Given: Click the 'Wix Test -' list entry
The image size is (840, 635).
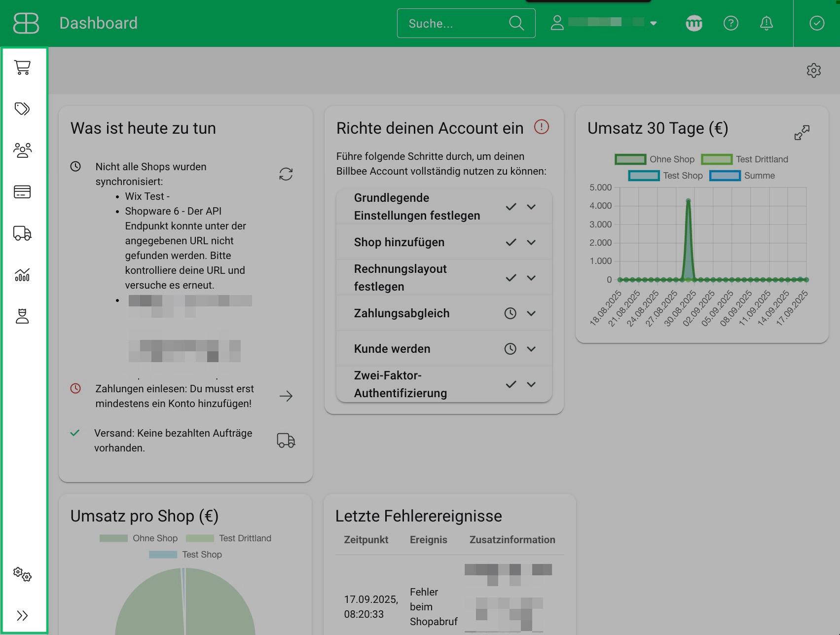Looking at the screenshot, I should 147,196.
